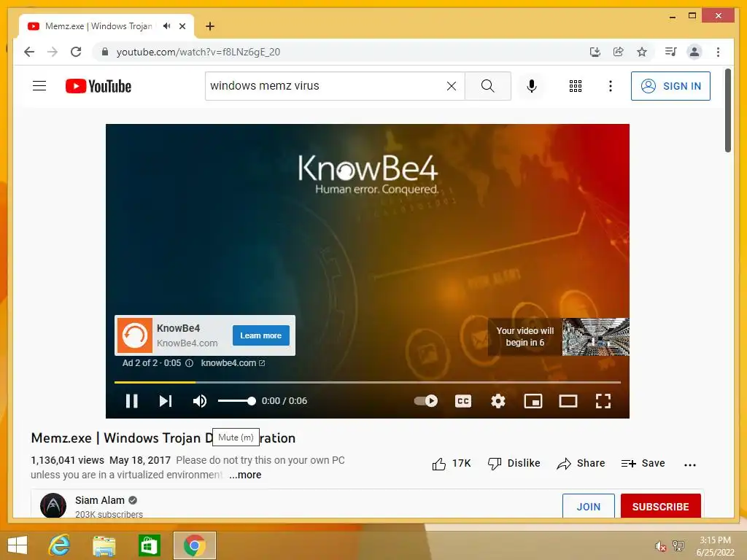
Task: Click share this page icon
Action: coord(619,52)
